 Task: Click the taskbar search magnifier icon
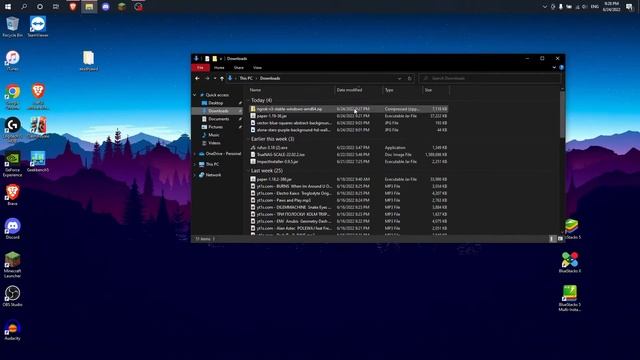[24, 7]
